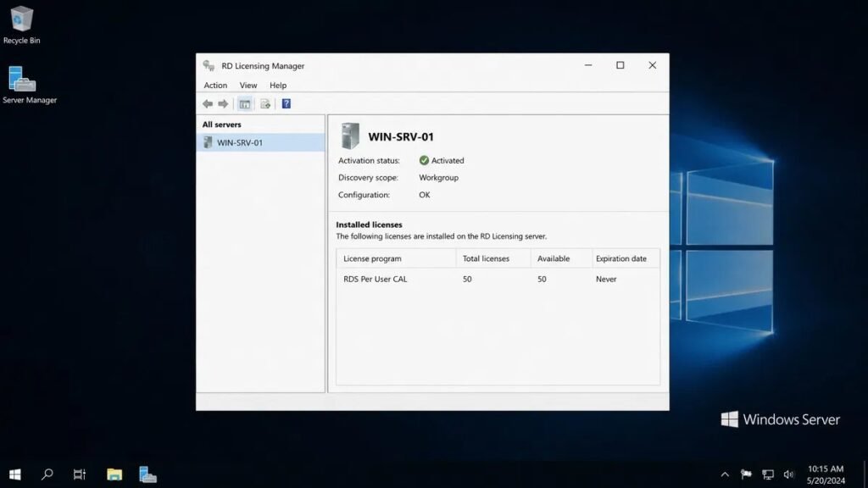Screen dimensions: 868x488
Task: Open the Help menu
Action: [278, 86]
